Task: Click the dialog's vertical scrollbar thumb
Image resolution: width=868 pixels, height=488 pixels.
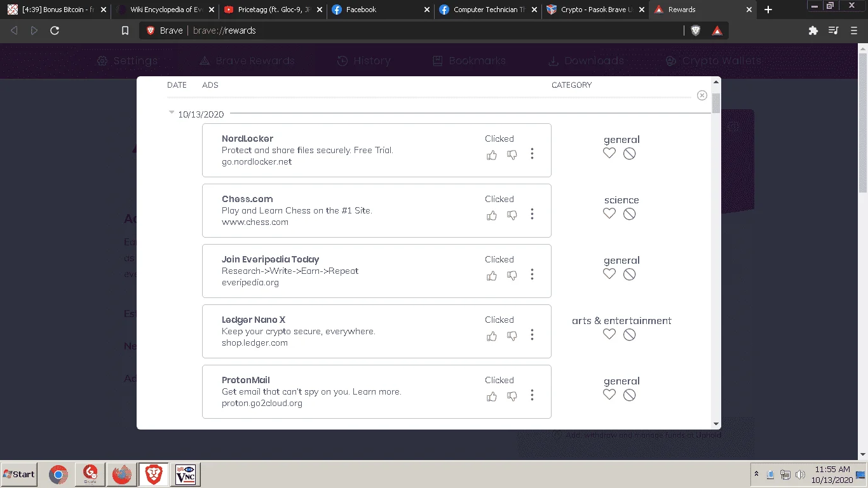Action: coord(716,103)
